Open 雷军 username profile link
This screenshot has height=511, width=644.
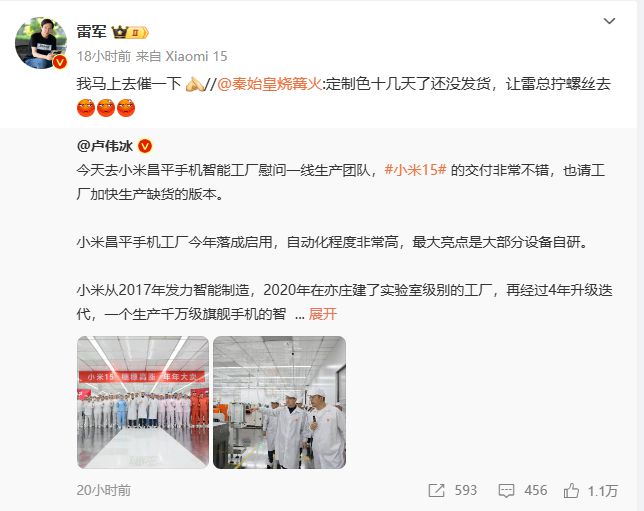[x=91, y=32]
